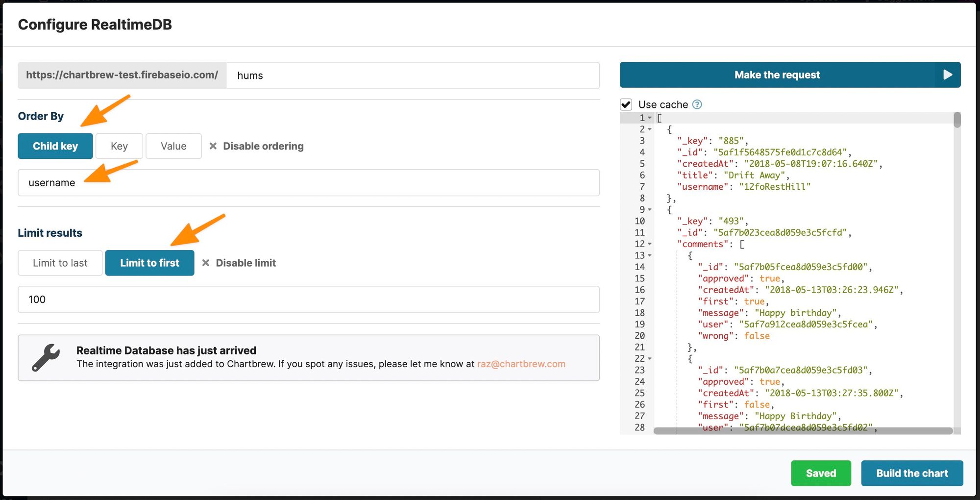Select Limit to last option
Image resolution: width=980 pixels, height=500 pixels.
(60, 263)
